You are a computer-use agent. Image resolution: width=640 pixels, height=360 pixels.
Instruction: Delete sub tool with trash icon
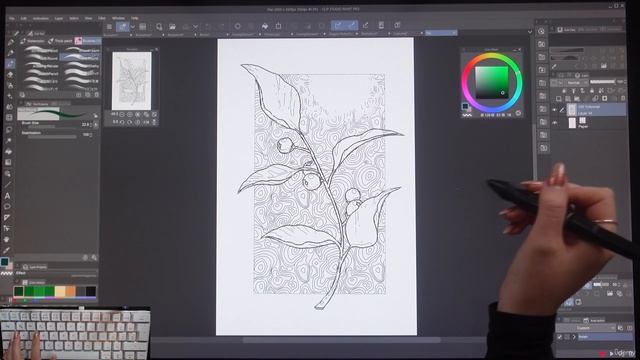click(x=97, y=95)
